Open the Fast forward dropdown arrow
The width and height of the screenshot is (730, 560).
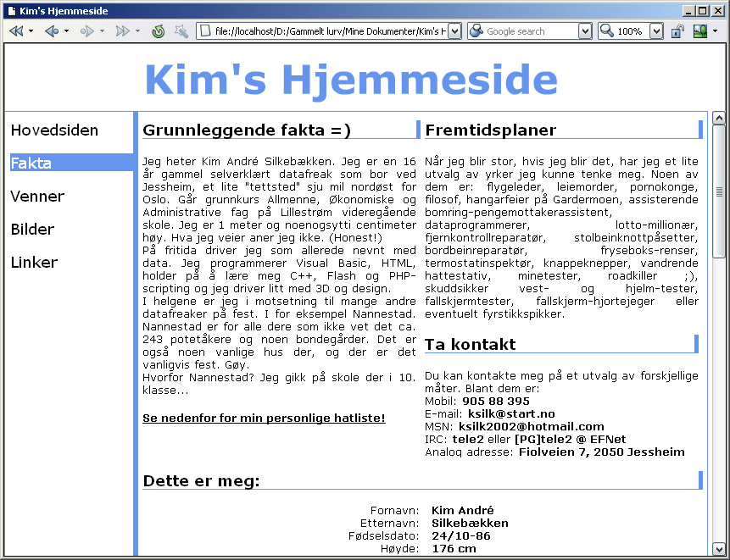[137, 31]
